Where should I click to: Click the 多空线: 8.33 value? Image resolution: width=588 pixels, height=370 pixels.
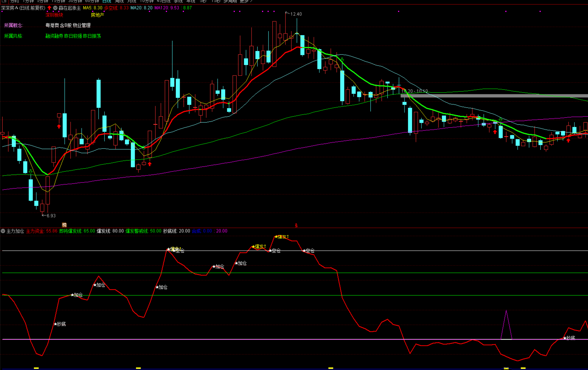(x=116, y=8)
